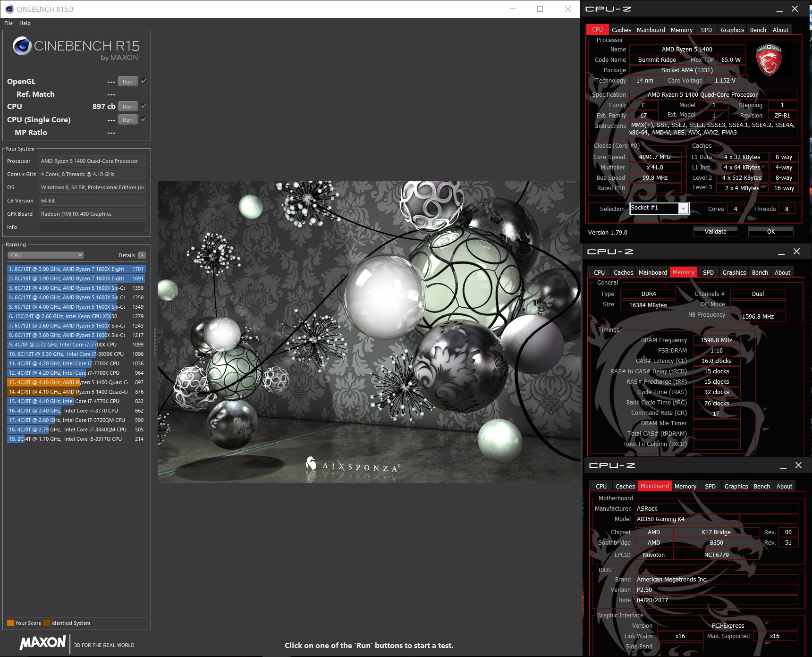812x657 pixels.
Task: Open Caches tab in bottom CPU-Z window
Action: pyautogui.click(x=625, y=486)
